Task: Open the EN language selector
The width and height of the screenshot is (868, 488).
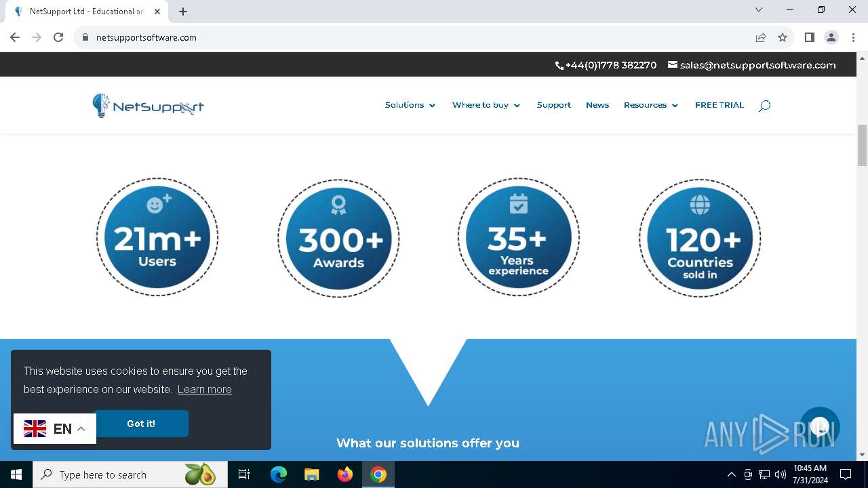Action: click(x=55, y=428)
